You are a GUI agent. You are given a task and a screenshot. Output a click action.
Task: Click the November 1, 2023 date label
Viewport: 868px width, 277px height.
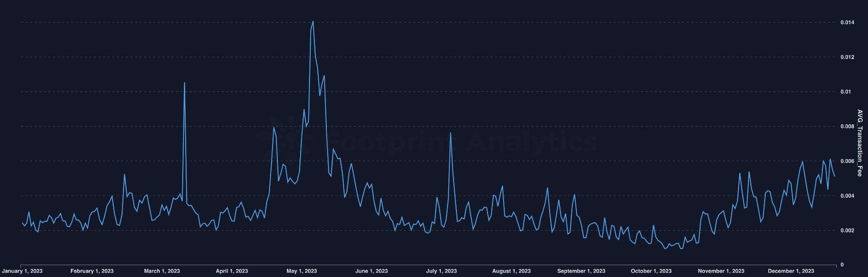721,271
